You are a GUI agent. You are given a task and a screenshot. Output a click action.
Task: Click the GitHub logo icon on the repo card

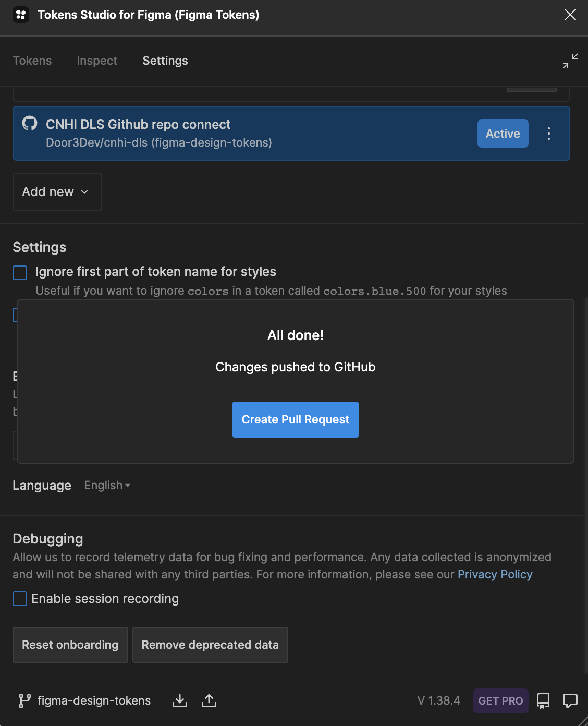30,124
